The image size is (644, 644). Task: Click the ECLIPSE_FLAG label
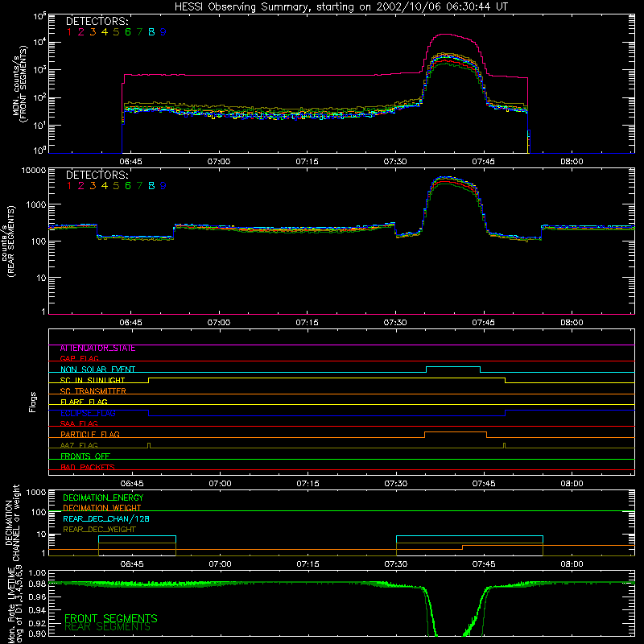tap(88, 413)
